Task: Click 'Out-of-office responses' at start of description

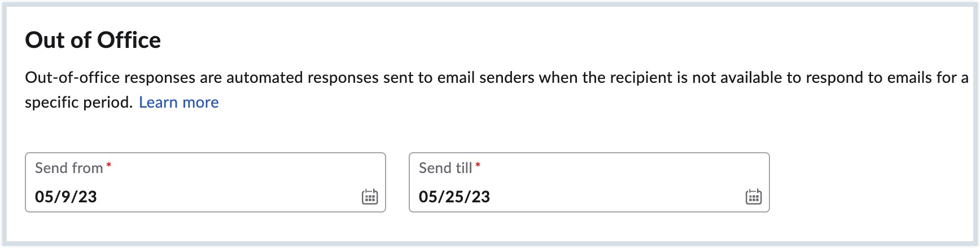Action: pyautogui.click(x=111, y=78)
